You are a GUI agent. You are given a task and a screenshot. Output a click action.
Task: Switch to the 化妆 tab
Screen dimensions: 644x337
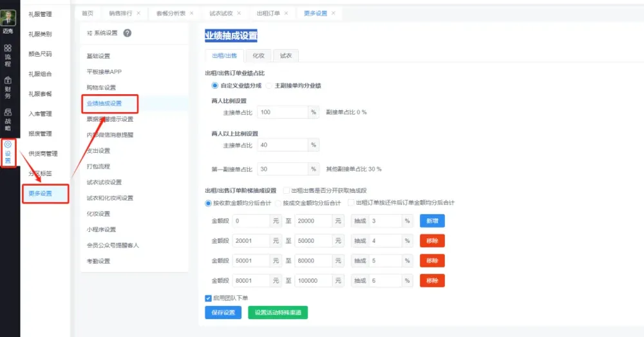tap(258, 56)
